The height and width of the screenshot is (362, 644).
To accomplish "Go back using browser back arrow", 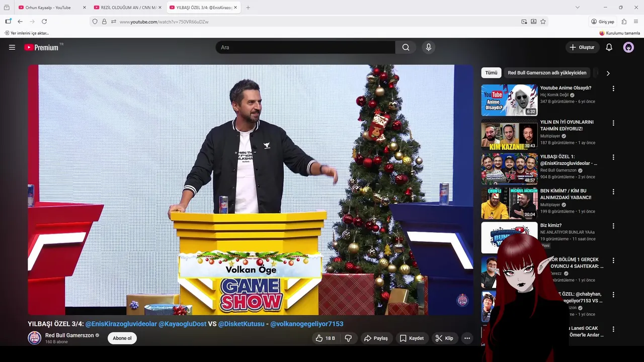I will (x=20, y=22).
